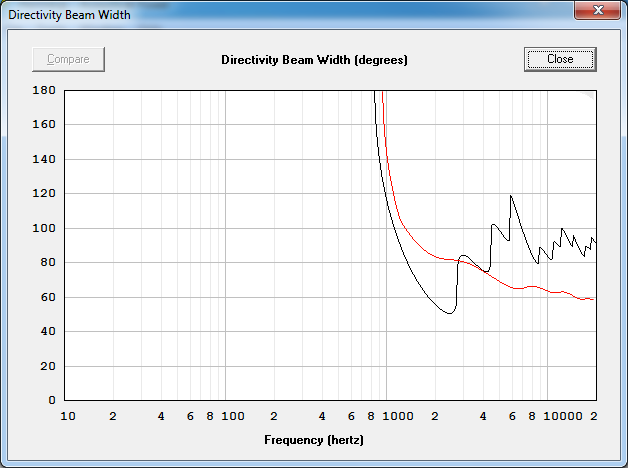Screen dimensions: 628x468
Task: Click the '10000' frequency axis label
Action: coord(563,416)
